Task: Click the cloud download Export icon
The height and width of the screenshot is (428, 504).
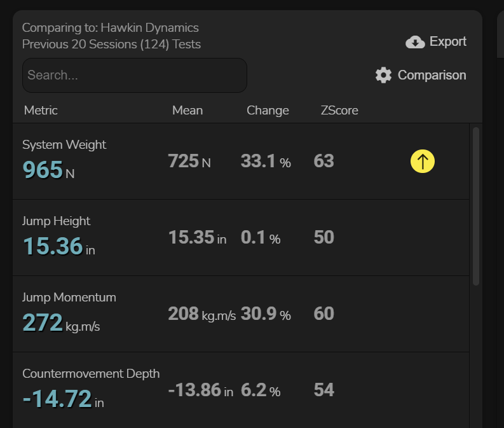Action: tap(415, 42)
